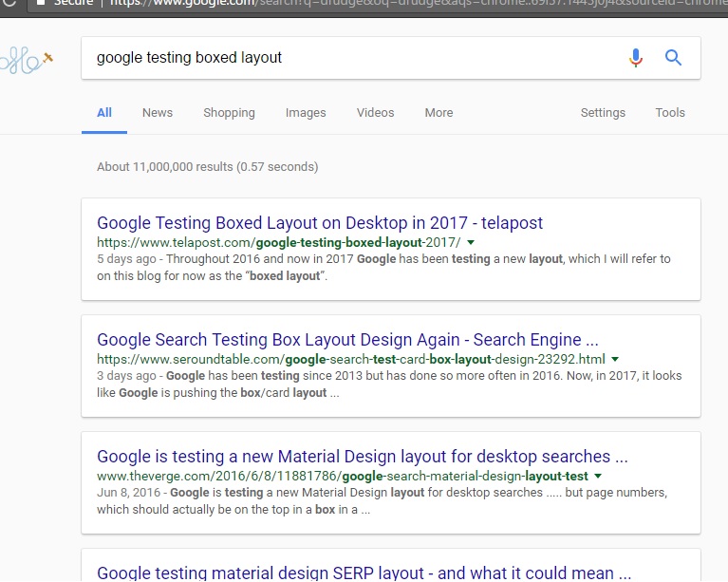Screen dimensions: 728x582
Task: Switch to the Videos tab
Action: tap(375, 113)
